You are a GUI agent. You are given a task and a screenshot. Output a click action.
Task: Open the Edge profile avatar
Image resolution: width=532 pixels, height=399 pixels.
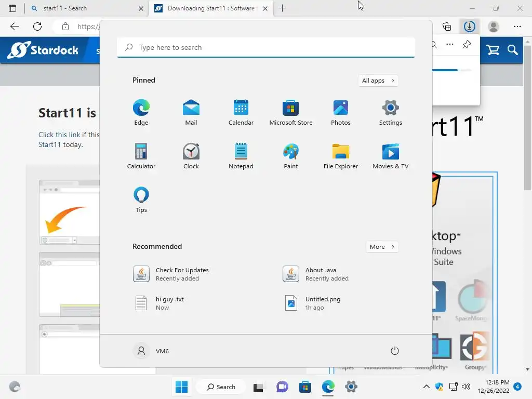[494, 26]
